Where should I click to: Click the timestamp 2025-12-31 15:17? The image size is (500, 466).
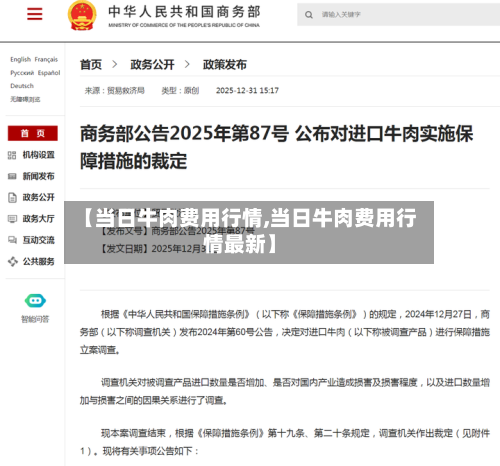[247, 91]
